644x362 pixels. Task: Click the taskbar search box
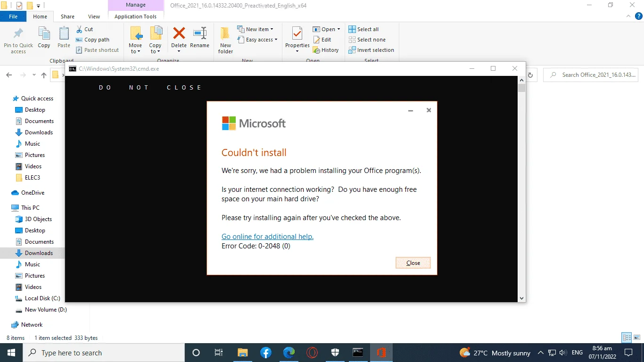tap(104, 353)
